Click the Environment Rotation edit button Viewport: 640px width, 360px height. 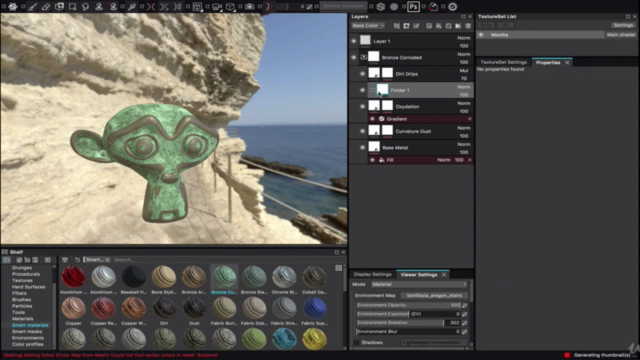click(x=464, y=323)
